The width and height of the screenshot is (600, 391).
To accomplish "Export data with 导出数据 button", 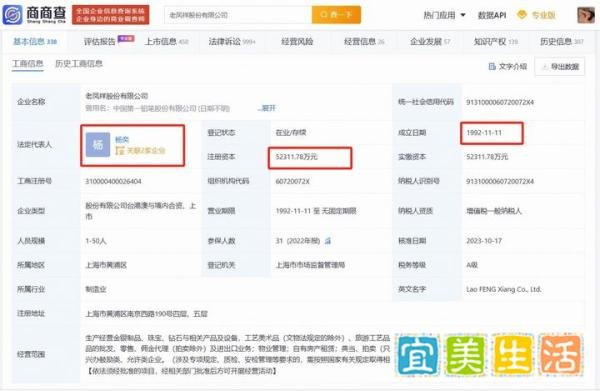I will point(559,67).
